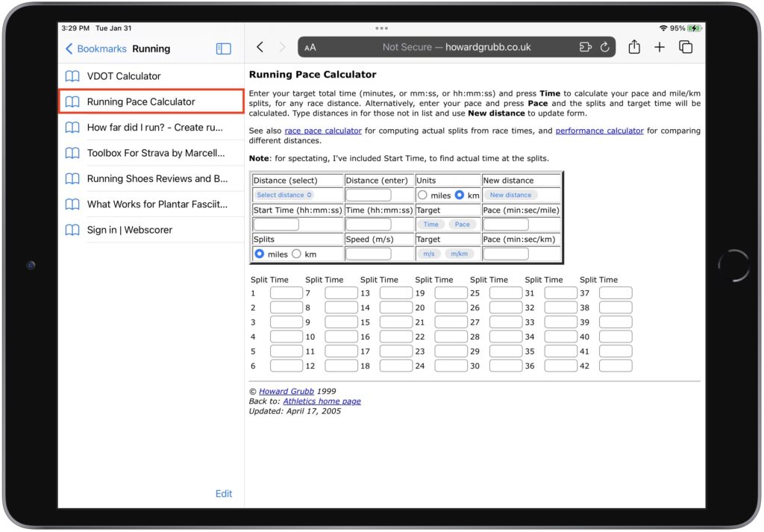Focus the split 1 time field
Screen dimensions: 764x532
(x=286, y=292)
